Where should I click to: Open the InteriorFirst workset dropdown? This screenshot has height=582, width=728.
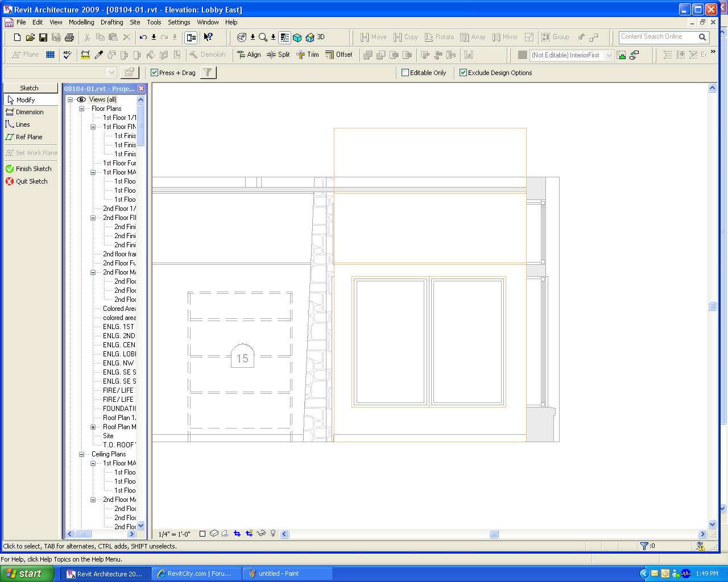(x=609, y=55)
